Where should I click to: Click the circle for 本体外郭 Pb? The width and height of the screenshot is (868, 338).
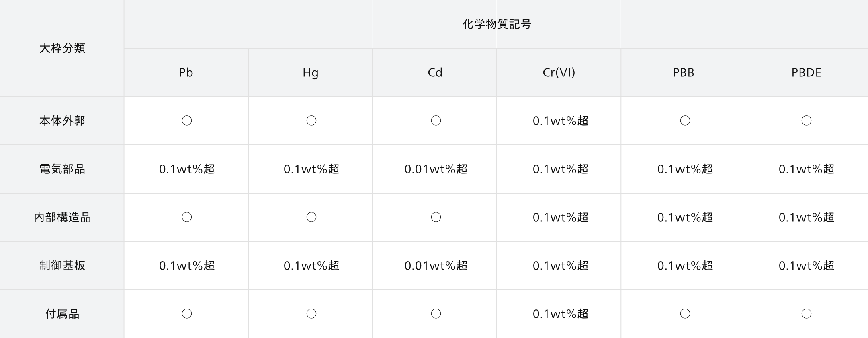(187, 121)
